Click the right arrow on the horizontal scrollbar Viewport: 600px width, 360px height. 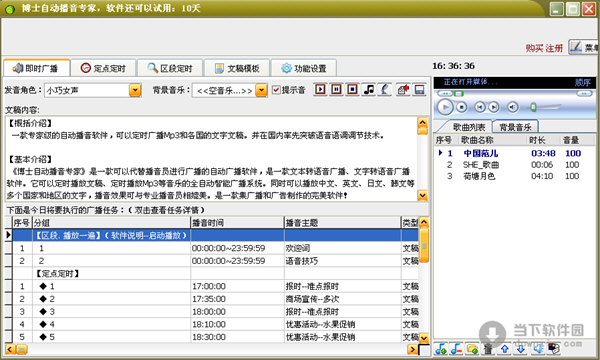click(x=412, y=349)
